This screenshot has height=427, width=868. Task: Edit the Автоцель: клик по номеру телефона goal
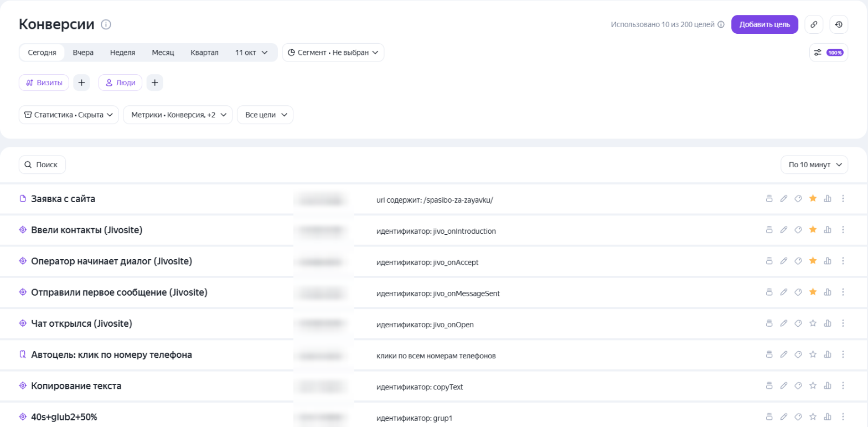pyautogui.click(x=783, y=354)
